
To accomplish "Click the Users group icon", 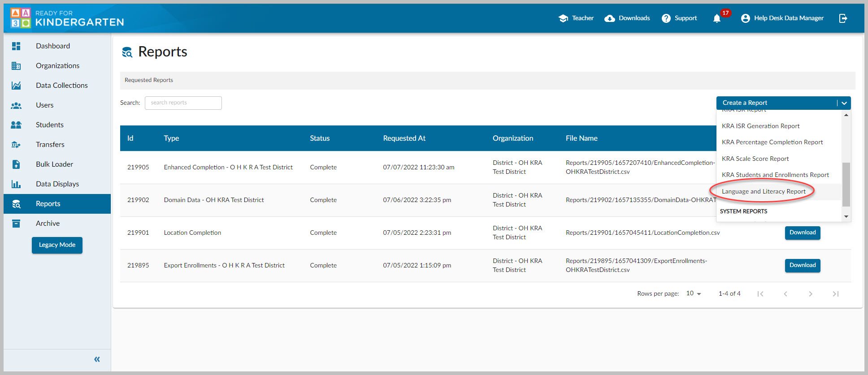I will [16, 105].
